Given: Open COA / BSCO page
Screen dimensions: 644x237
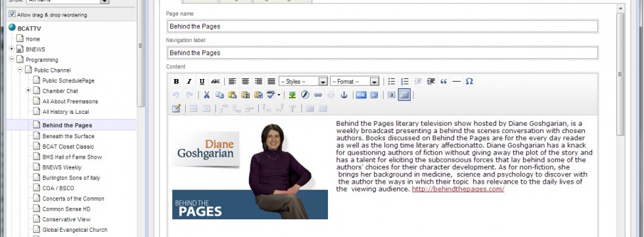Looking at the screenshot, I should [x=58, y=188].
